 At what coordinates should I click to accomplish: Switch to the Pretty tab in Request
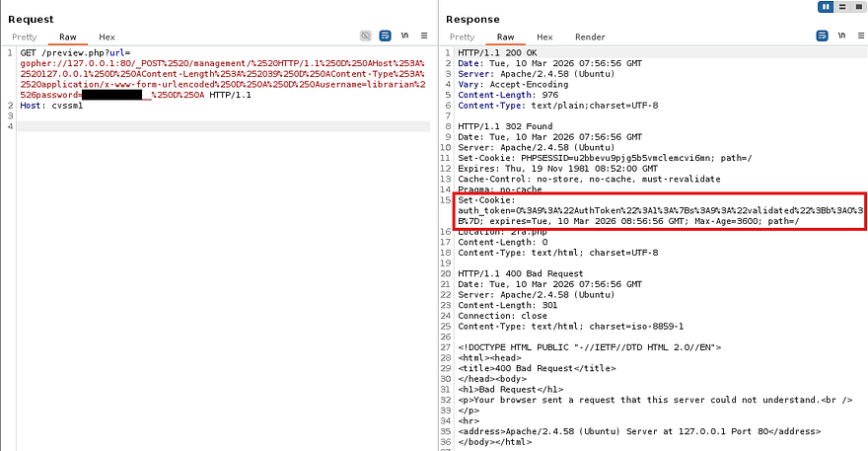(x=24, y=37)
